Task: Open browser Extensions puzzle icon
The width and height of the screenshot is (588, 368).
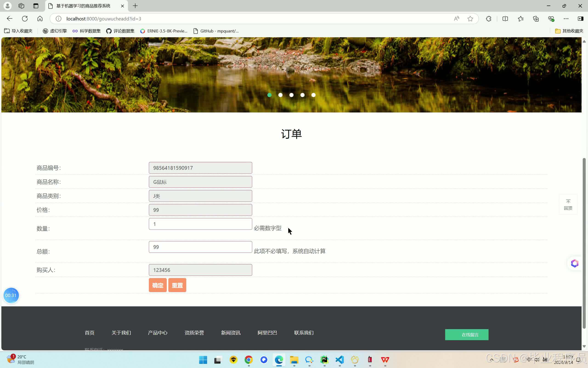Action: point(489,19)
